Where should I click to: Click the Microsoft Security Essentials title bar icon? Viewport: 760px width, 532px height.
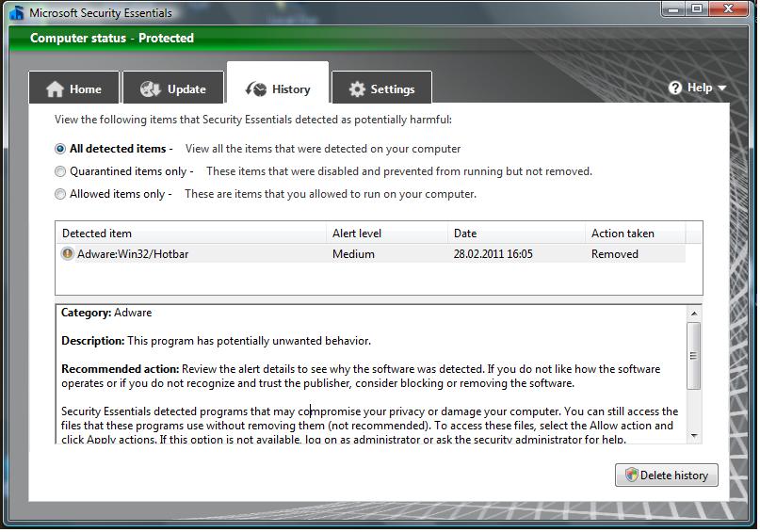[17, 12]
